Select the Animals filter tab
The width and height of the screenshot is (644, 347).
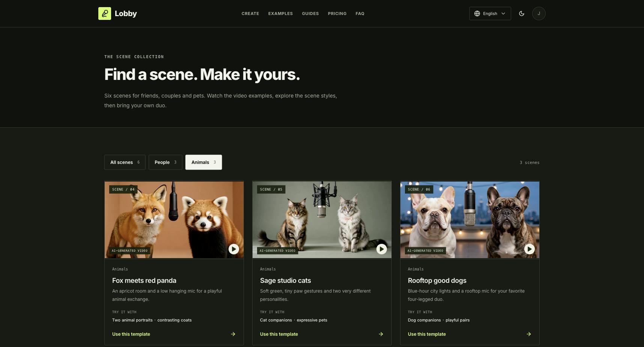tap(204, 162)
